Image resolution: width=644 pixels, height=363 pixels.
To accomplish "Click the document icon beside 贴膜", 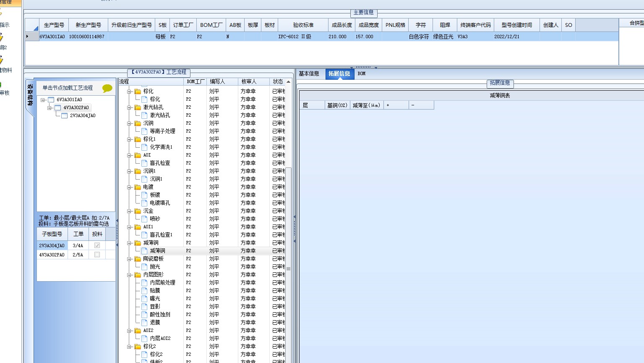I will pos(145,291).
